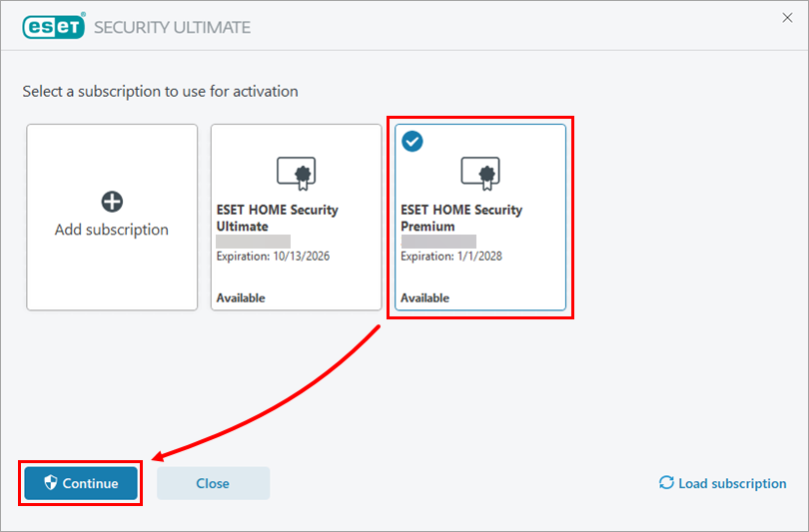
Task: Click the ESET logo in the header
Action: coord(54,27)
